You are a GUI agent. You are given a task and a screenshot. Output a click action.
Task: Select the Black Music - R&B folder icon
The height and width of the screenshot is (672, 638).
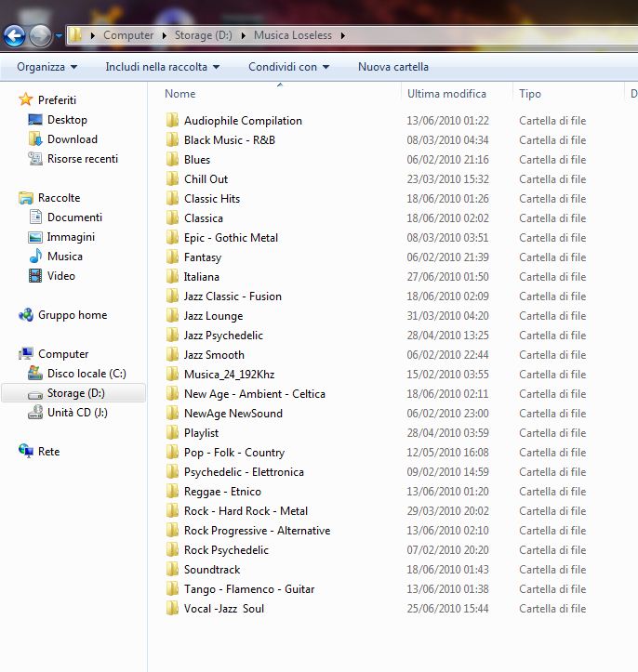click(172, 139)
